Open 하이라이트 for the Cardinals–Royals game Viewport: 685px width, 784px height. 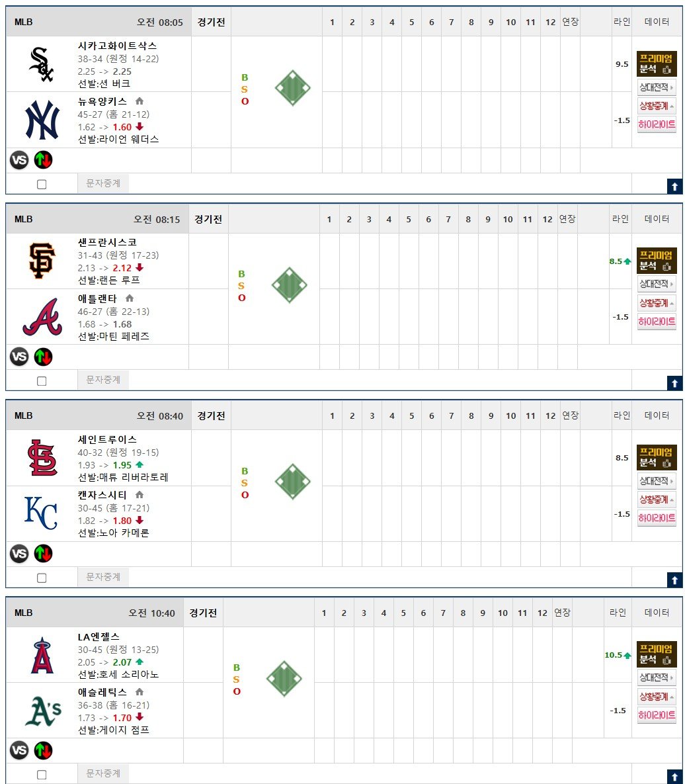(x=657, y=519)
